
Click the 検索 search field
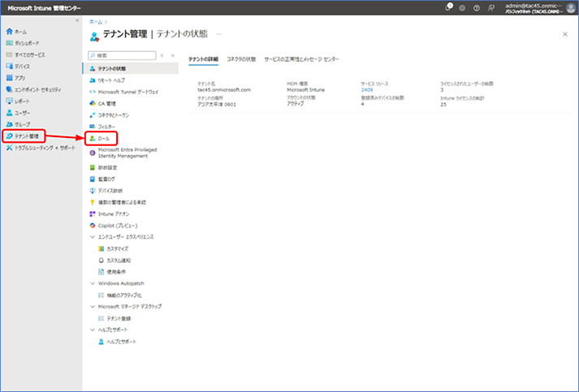pyautogui.click(x=122, y=55)
